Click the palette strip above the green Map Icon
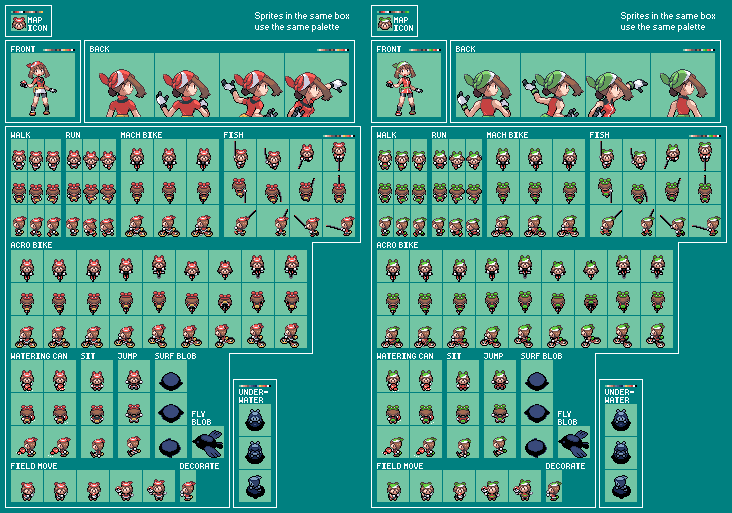Viewport: 732px width, 513px height. coord(393,12)
